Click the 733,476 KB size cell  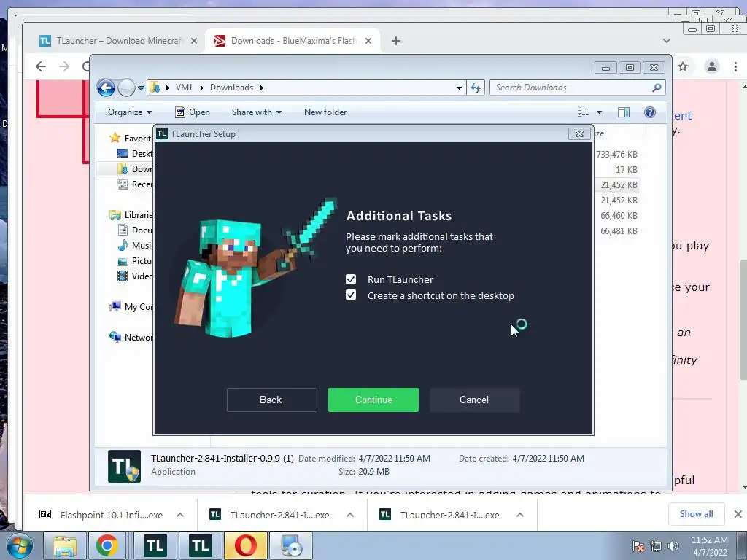click(617, 155)
